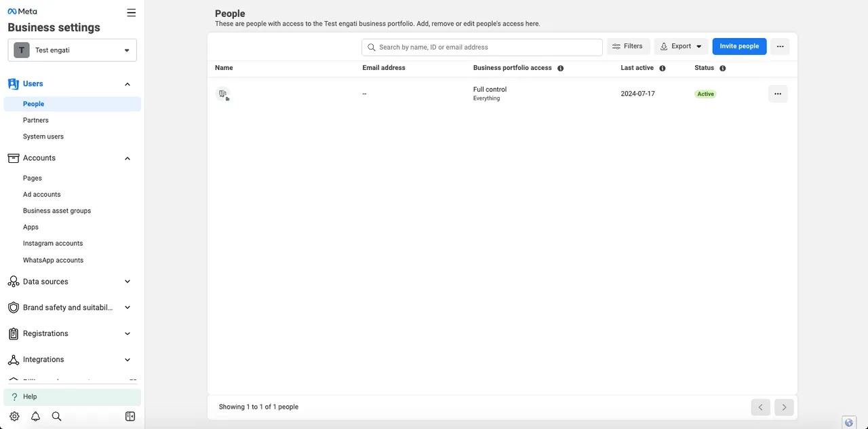Click the Users section icon

13,83
